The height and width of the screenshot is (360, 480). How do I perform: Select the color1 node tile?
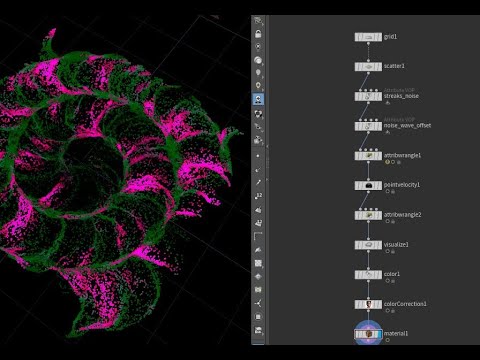[368, 275]
